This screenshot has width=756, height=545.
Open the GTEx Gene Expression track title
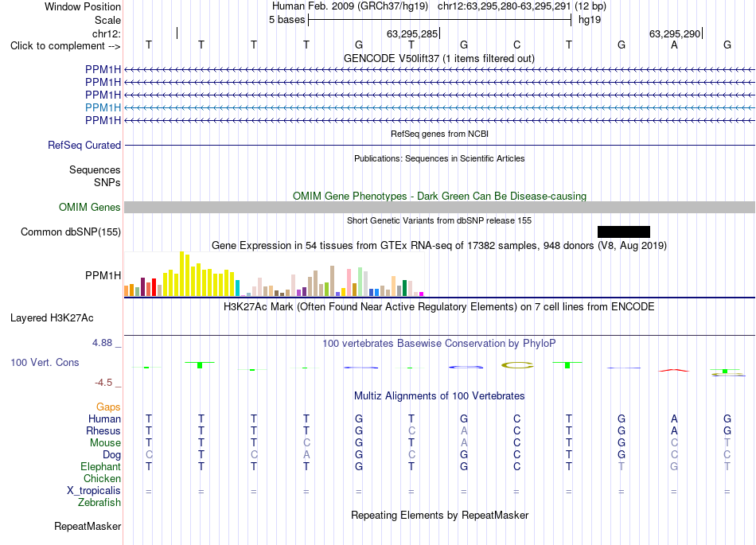pyautogui.click(x=439, y=245)
